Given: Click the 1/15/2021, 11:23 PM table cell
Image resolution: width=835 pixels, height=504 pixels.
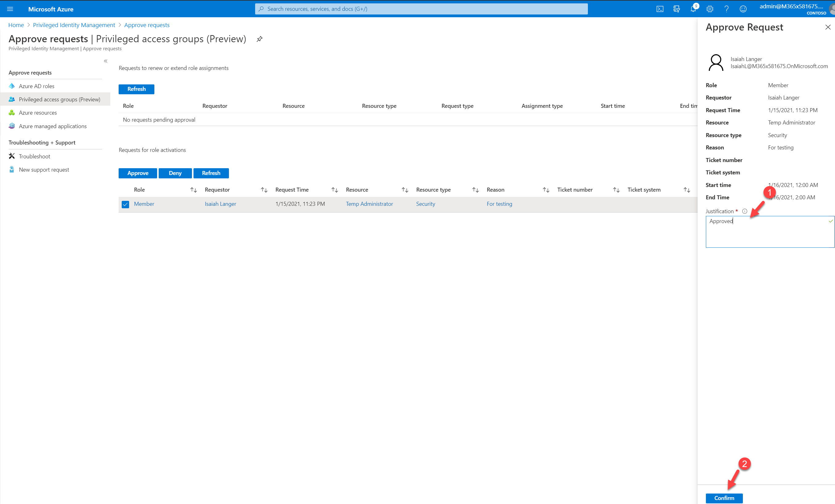Looking at the screenshot, I should click(300, 204).
